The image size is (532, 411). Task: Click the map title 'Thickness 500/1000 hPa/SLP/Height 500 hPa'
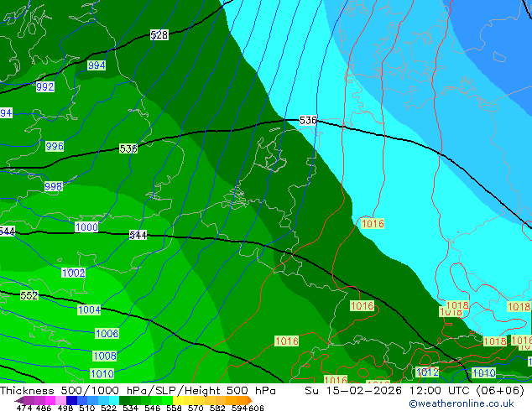(x=138, y=391)
